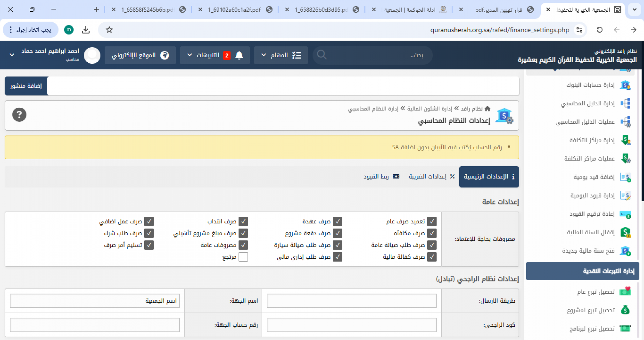Toggle the صرف عمل اضافي checkbox
The image size is (644, 340).
(x=149, y=221)
